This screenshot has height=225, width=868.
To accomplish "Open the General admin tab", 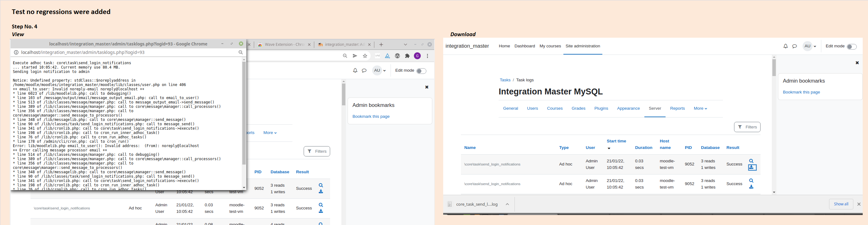I will 510,109.
